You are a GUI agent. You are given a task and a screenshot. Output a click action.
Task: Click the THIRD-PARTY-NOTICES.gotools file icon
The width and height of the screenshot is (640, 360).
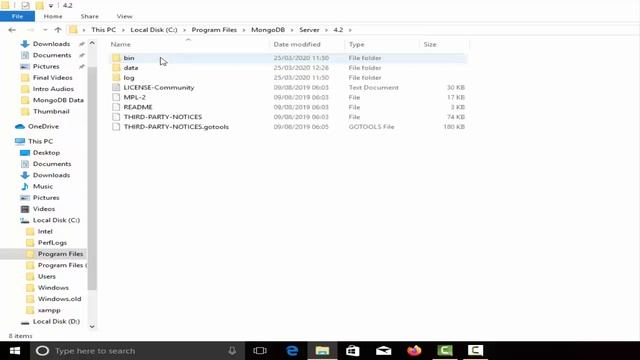(x=116, y=127)
